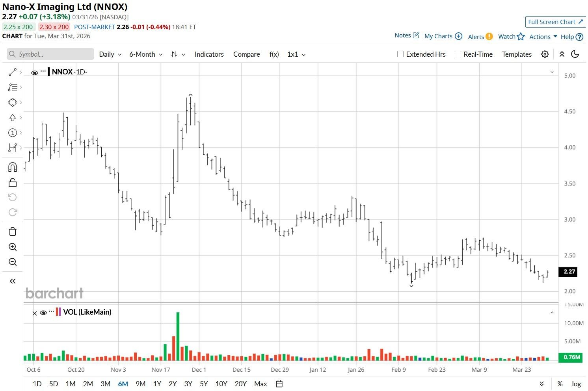Image resolution: width=588 pixels, height=391 pixels.
Task: Select the trend line drawing tool
Action: (x=13, y=72)
